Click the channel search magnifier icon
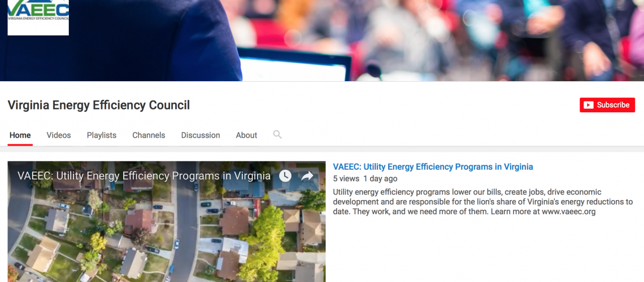This screenshot has height=282, width=644. click(x=277, y=134)
